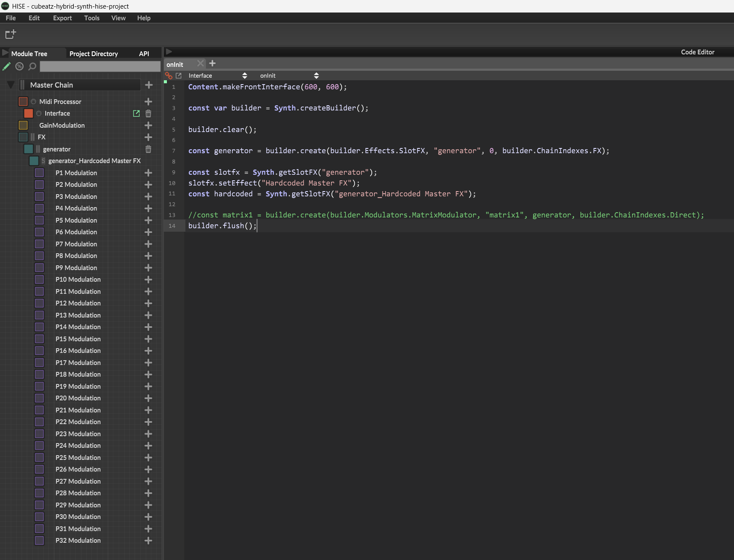Image resolution: width=734 pixels, height=560 pixels.
Task: Toggle bypass square of Midi Processor
Action: [x=23, y=102]
